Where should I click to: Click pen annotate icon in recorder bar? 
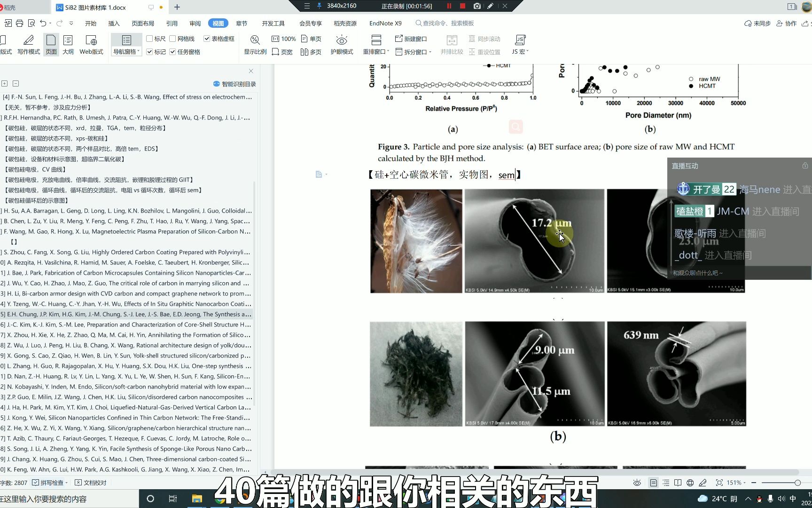click(490, 6)
